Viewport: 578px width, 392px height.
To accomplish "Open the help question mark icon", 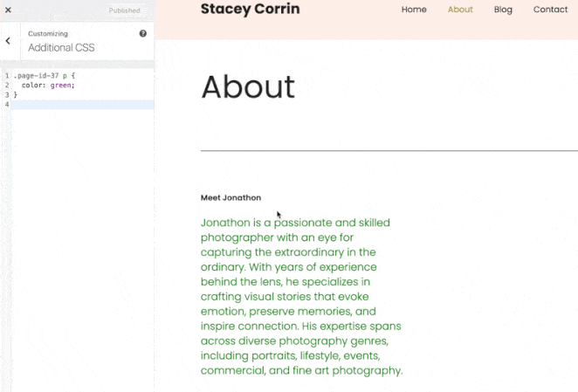I will point(143,33).
